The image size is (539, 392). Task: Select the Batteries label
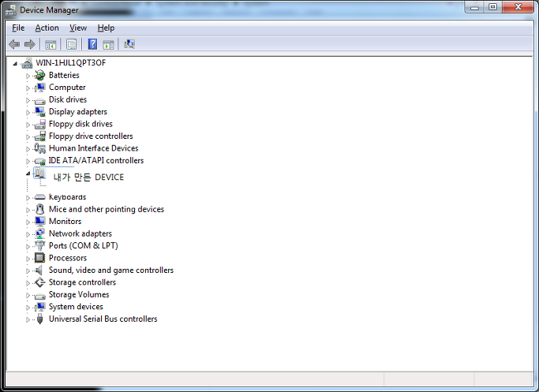click(x=64, y=75)
